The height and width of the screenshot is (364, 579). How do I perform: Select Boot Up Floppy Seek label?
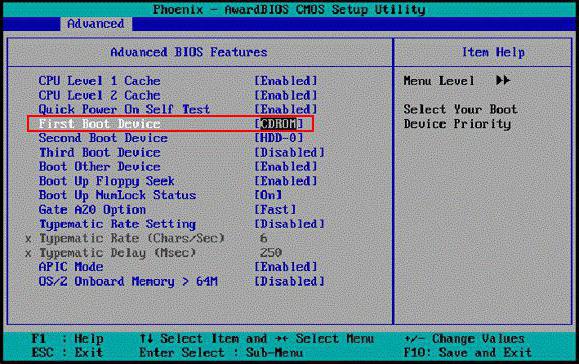point(106,181)
